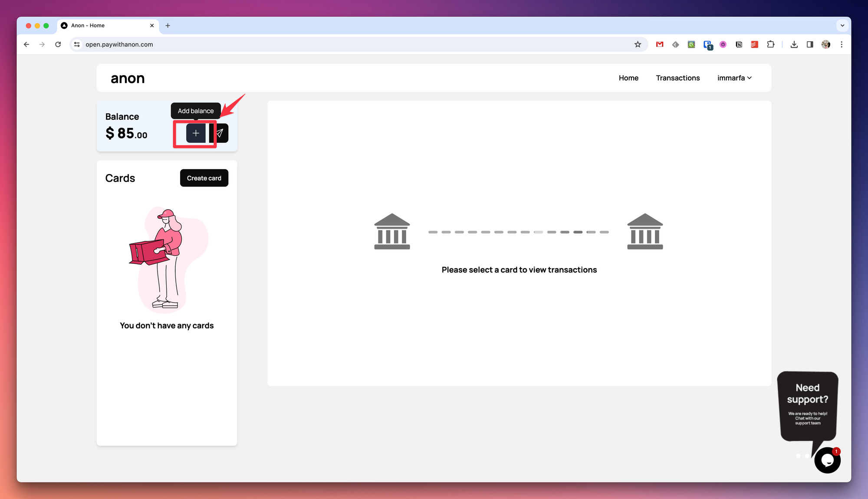
Task: Open the browser Extensions puzzle icon
Action: [x=770, y=44]
